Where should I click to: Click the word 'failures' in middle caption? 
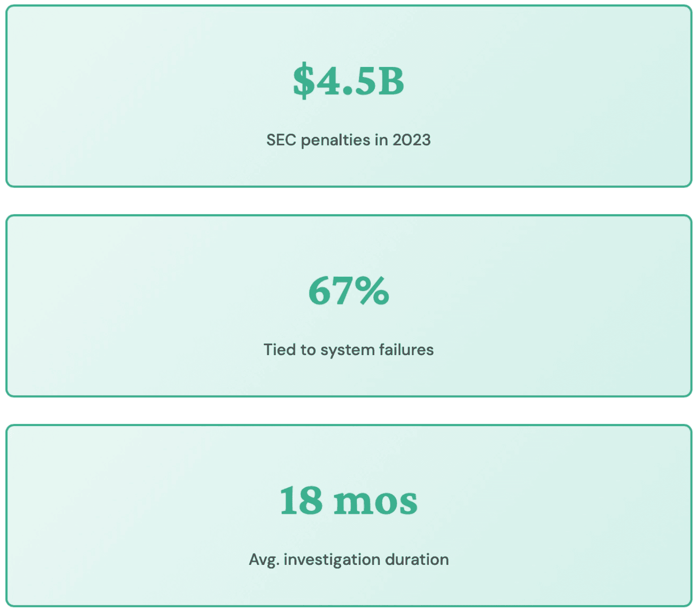[406, 350]
